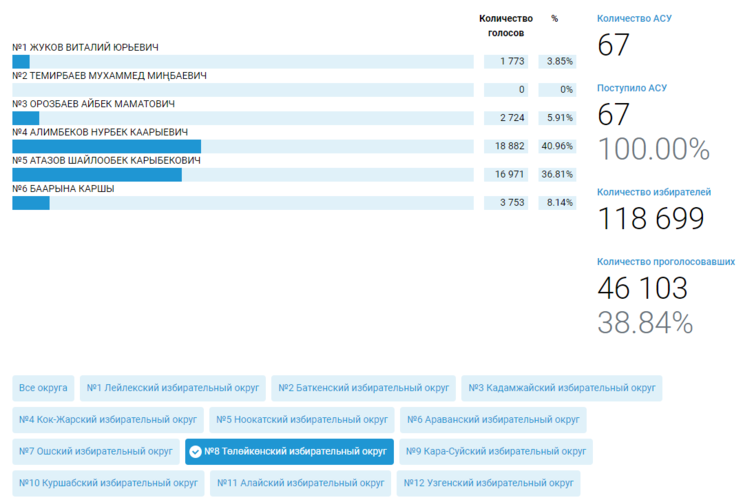Click candidate name Жуков Виталий Юрьевич

(85, 47)
